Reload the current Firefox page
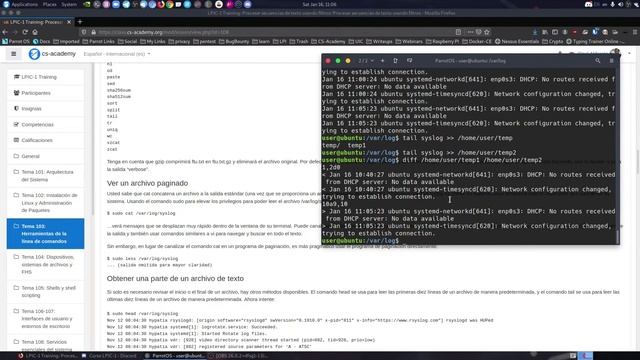Viewport: 640px width, 360px height. [x=25, y=32]
